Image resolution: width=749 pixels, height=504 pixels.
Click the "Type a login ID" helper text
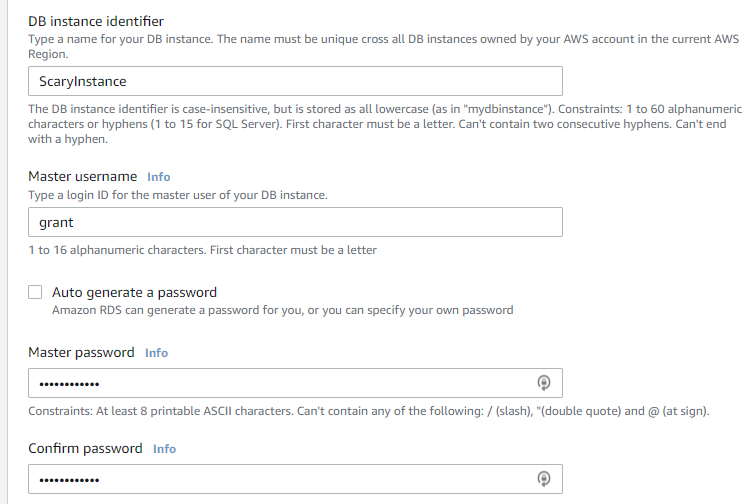coord(178,195)
